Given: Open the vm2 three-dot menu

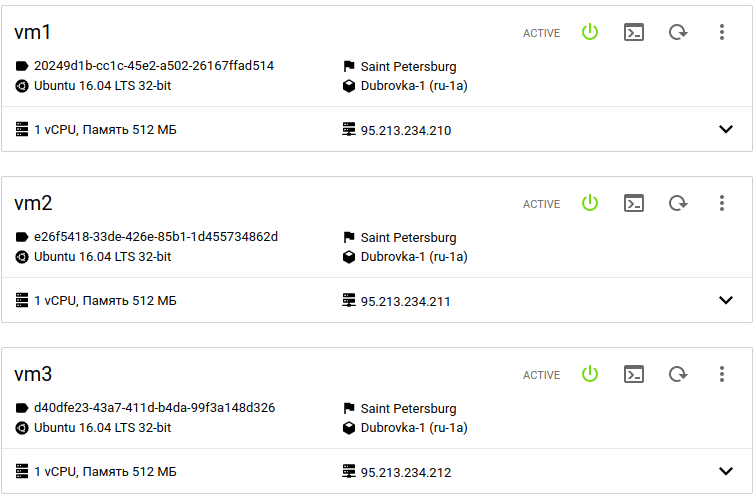Looking at the screenshot, I should [722, 203].
